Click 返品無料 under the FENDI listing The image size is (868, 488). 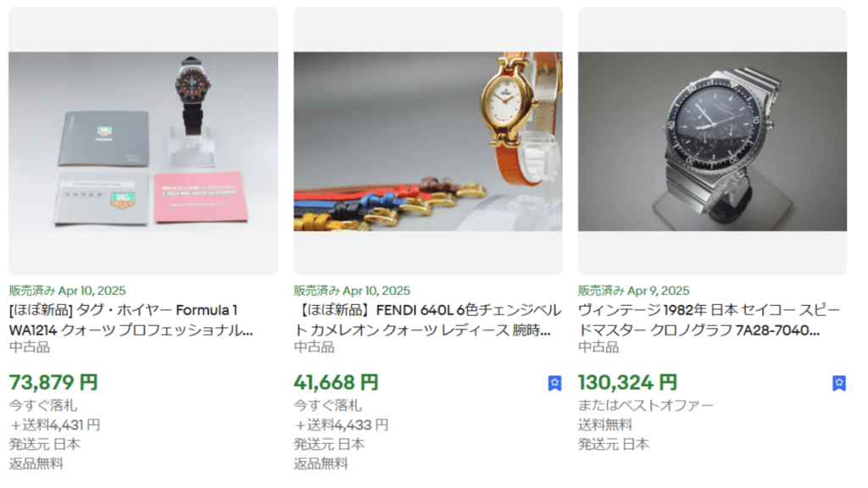pos(320,463)
